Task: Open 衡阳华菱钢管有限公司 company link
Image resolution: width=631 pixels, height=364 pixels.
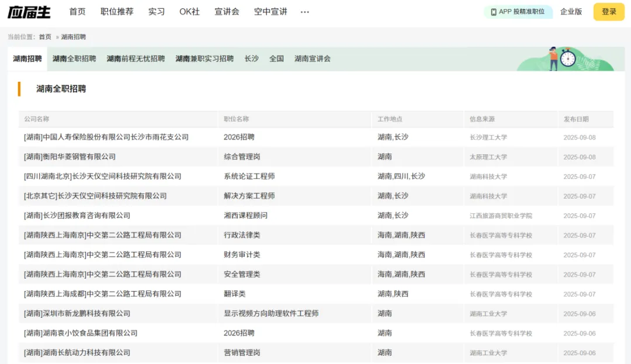Action: pyautogui.click(x=70, y=157)
